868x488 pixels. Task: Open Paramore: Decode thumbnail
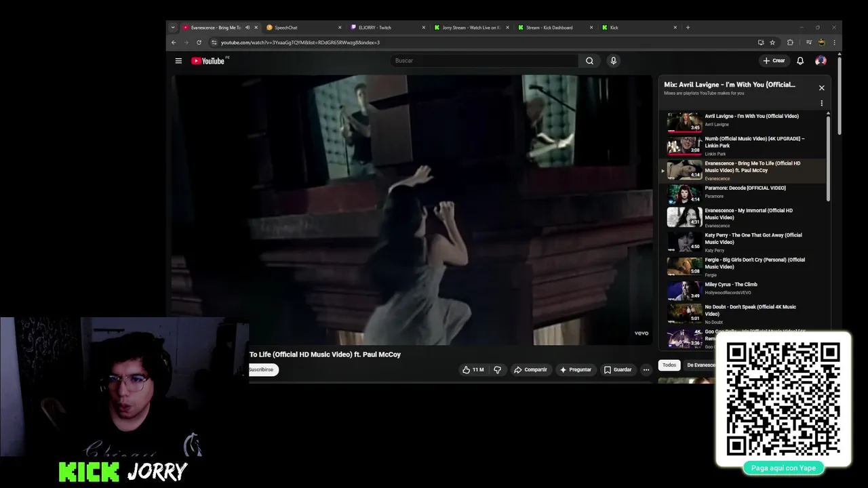[684, 195]
